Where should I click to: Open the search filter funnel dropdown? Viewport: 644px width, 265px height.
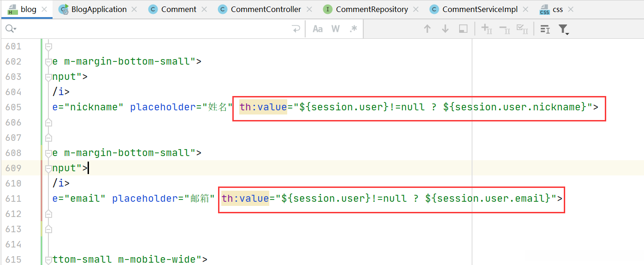(x=564, y=30)
